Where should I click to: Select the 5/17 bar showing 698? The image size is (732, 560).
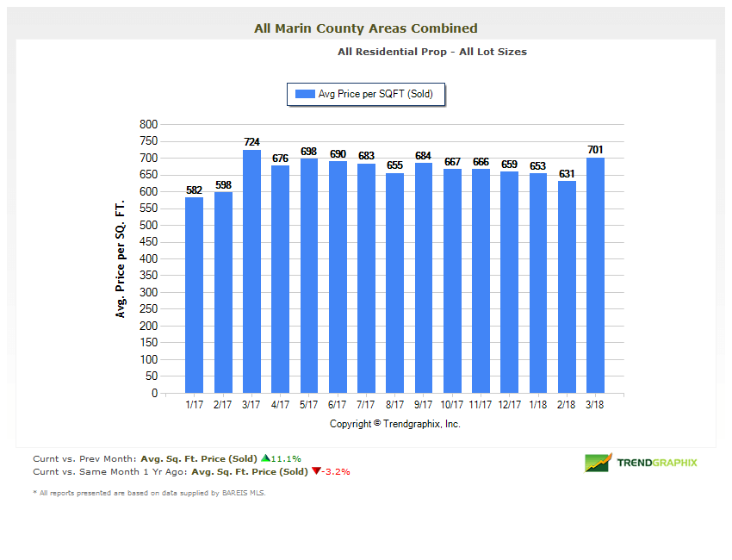[x=309, y=276]
